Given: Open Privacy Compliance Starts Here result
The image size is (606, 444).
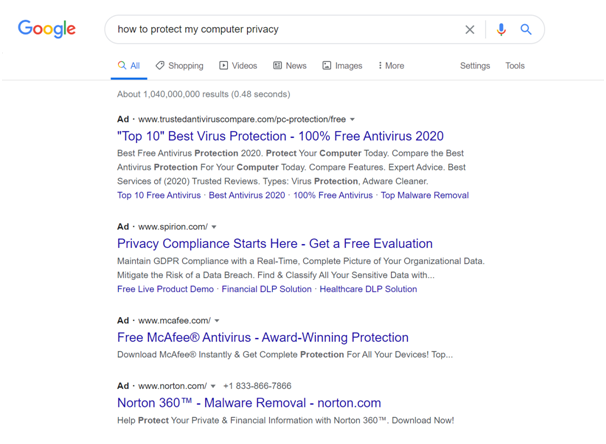Looking at the screenshot, I should pos(275,243).
